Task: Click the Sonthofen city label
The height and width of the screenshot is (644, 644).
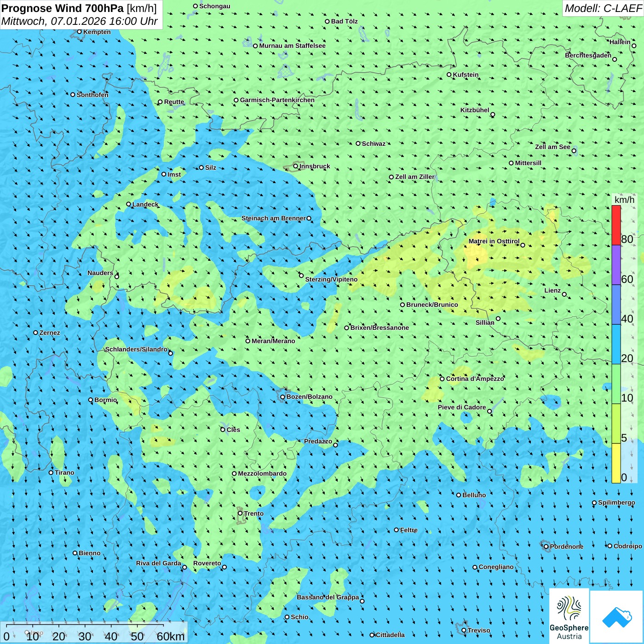Action: click(x=92, y=95)
